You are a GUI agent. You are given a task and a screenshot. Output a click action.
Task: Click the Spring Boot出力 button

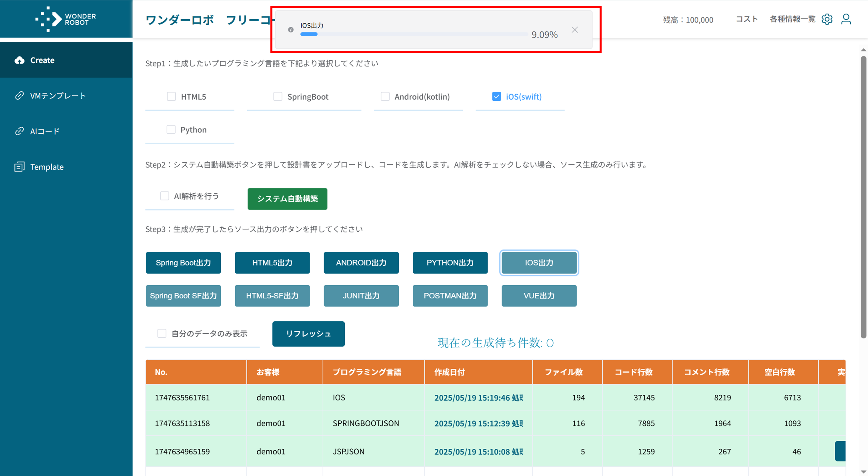click(x=183, y=263)
